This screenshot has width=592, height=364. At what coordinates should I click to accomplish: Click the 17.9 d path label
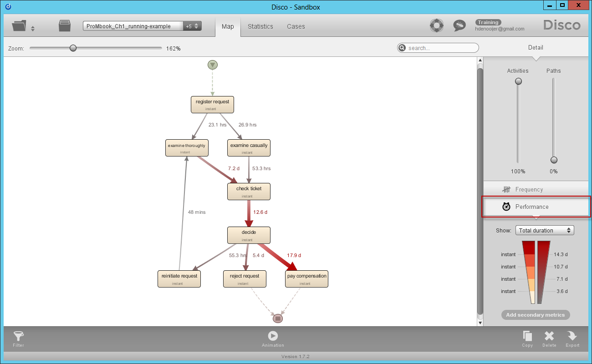pos(294,255)
